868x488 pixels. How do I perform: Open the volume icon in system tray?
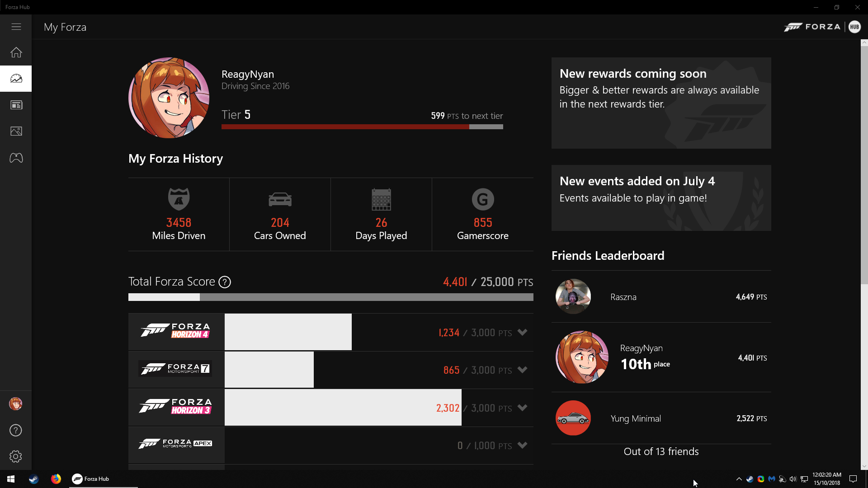[793, 479]
